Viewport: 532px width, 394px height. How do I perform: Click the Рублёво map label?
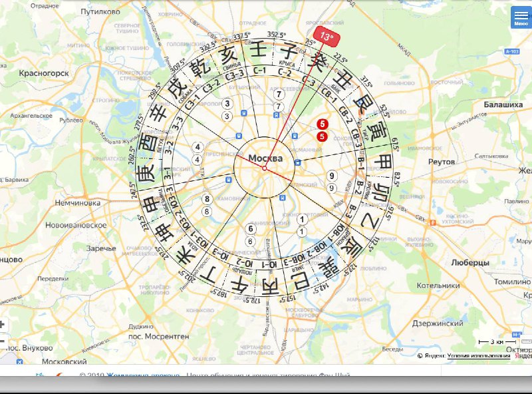71,120
